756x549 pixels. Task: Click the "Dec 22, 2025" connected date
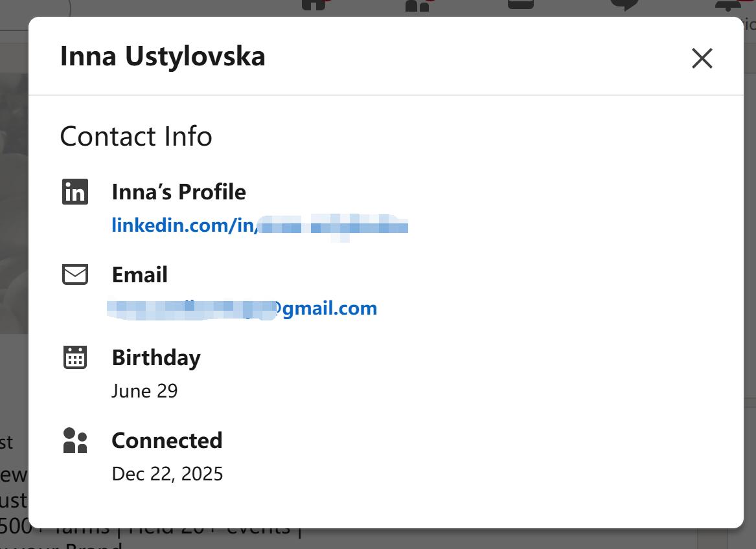[168, 474]
